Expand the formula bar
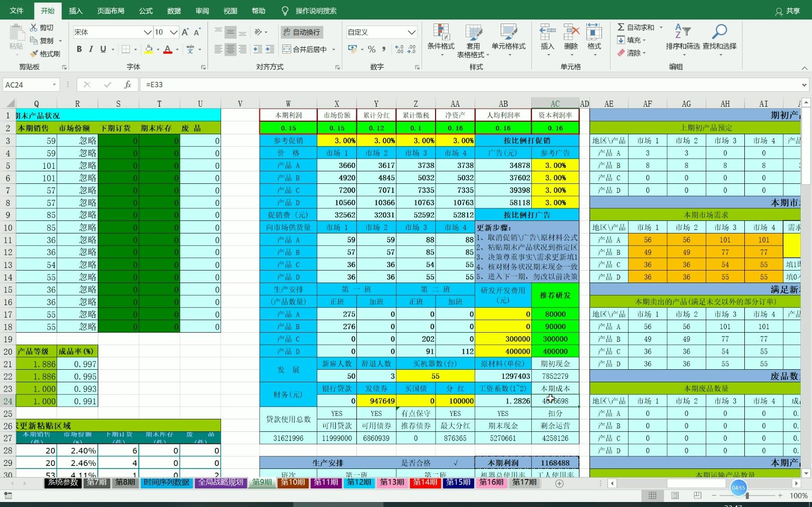This screenshot has width=812, height=507. coord(804,85)
